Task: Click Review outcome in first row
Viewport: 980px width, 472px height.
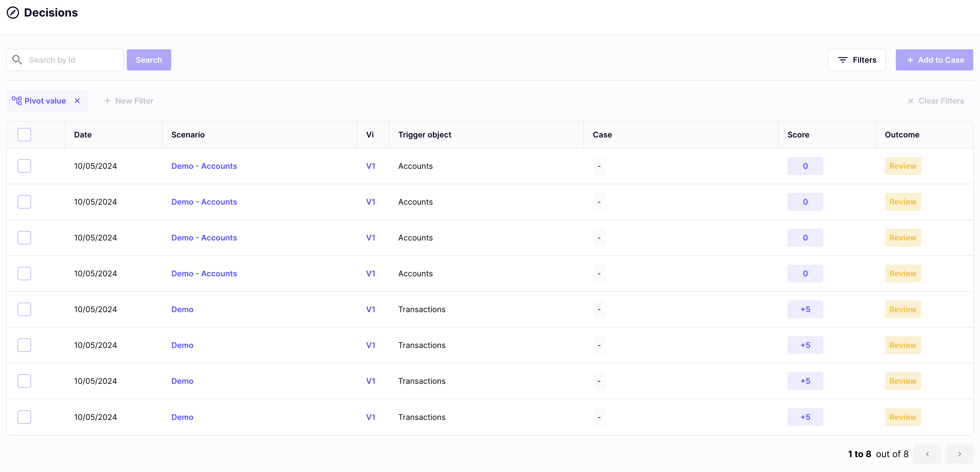Action: 903,166
